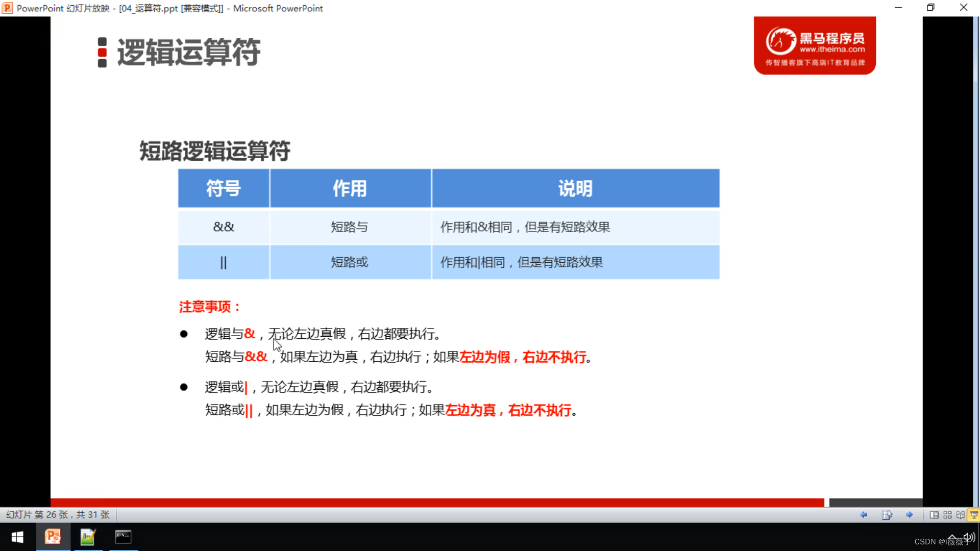Click the 符号 table header cell

(224, 188)
